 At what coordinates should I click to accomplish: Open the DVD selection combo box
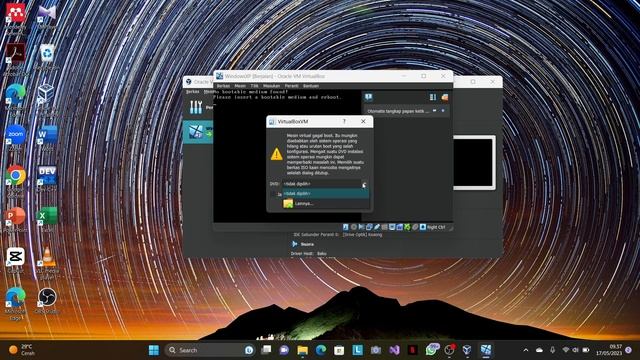tap(324, 184)
